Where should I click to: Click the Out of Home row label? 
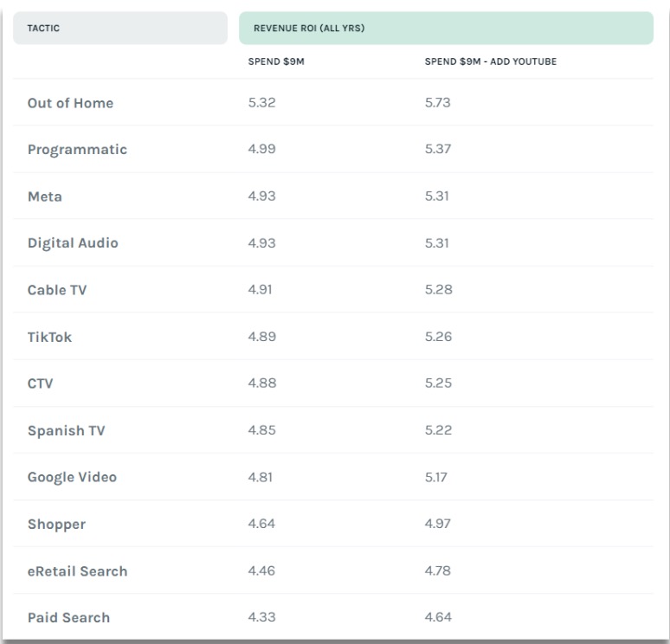click(70, 103)
